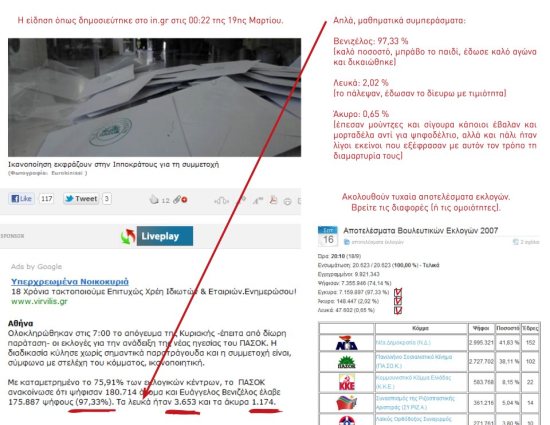Click the Facebook Like button
This screenshot has width=550, height=425.
21,199
